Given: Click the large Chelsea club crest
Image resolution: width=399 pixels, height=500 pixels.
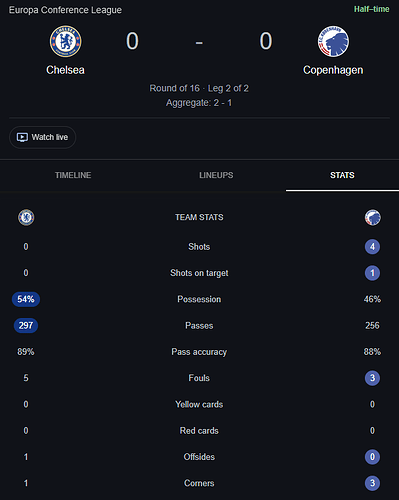Looking at the screenshot, I should pos(65,41).
